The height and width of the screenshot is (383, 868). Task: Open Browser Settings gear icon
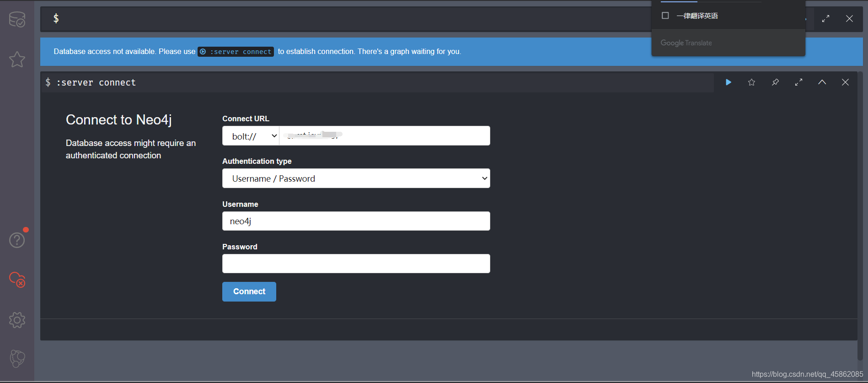[x=17, y=320]
